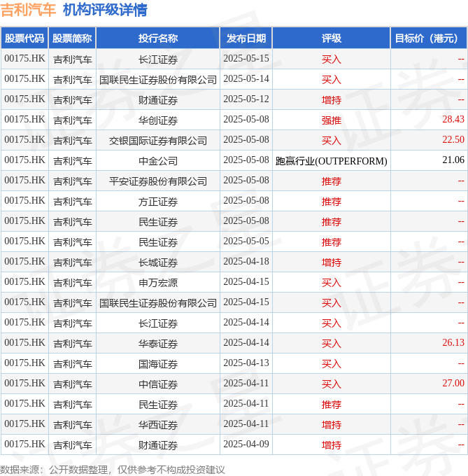Click the date 2025-05-12
The image size is (468, 476).
tap(246, 99)
